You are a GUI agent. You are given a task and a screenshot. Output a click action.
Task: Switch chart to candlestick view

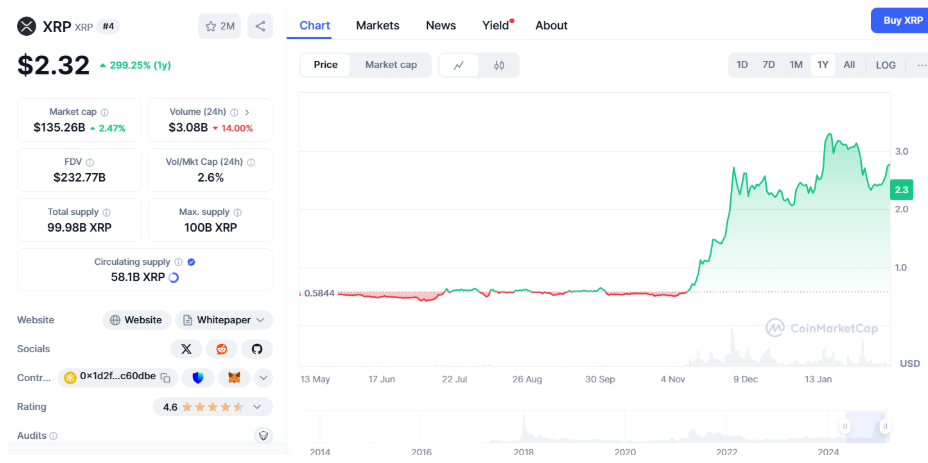click(499, 65)
